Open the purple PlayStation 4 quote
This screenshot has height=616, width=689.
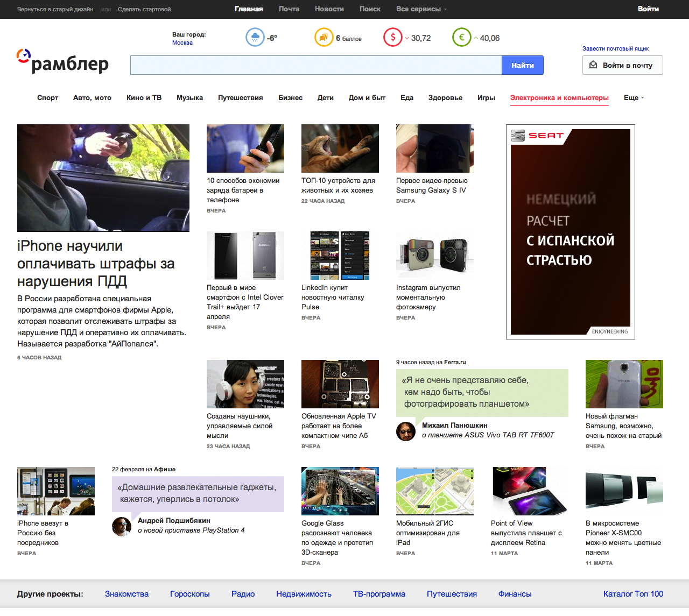[x=198, y=493]
